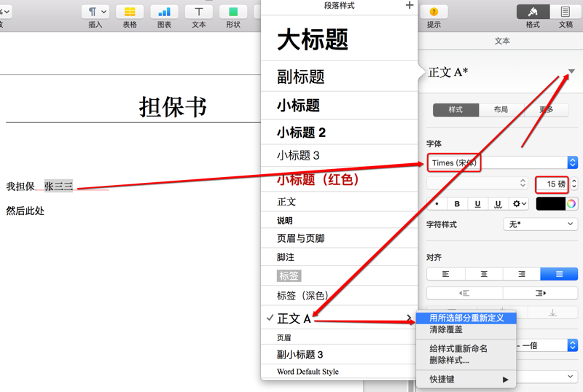This screenshot has width=583, height=392.
Task: Toggle the double-underline U button
Action: pyautogui.click(x=498, y=204)
